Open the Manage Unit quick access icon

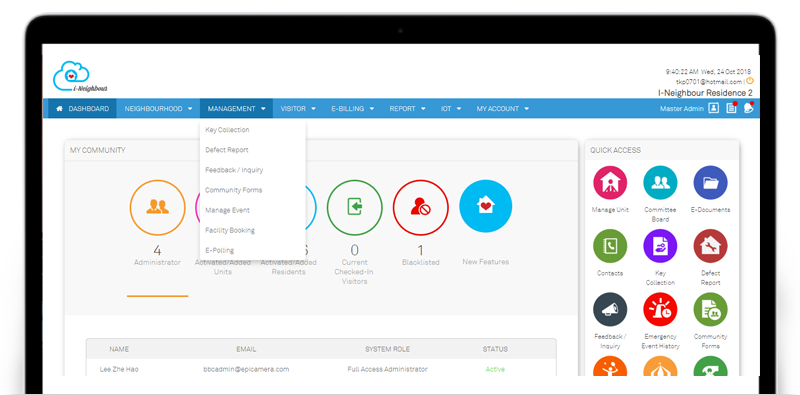610,182
